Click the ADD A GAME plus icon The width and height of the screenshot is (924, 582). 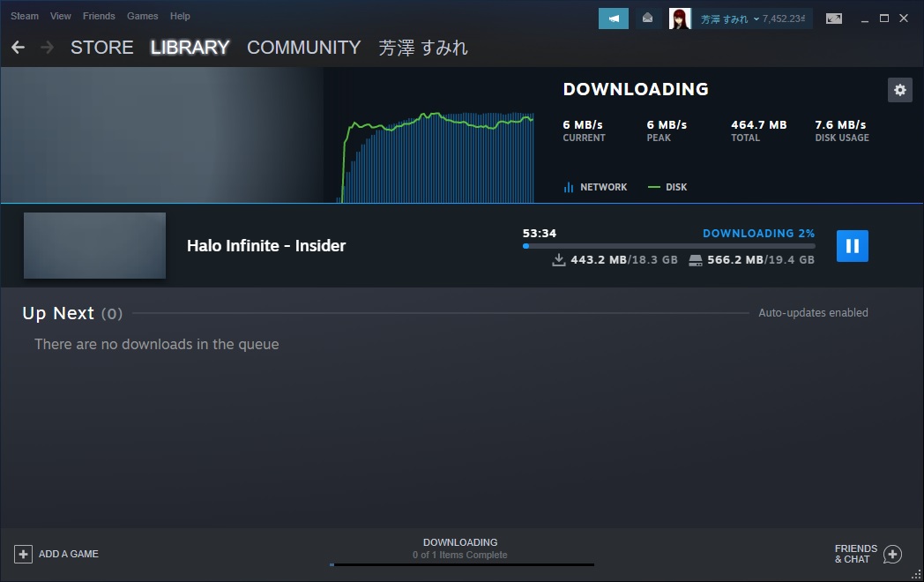23,554
